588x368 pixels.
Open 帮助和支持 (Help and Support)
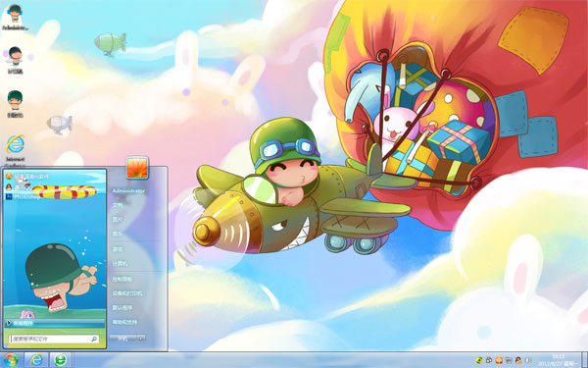124,322
